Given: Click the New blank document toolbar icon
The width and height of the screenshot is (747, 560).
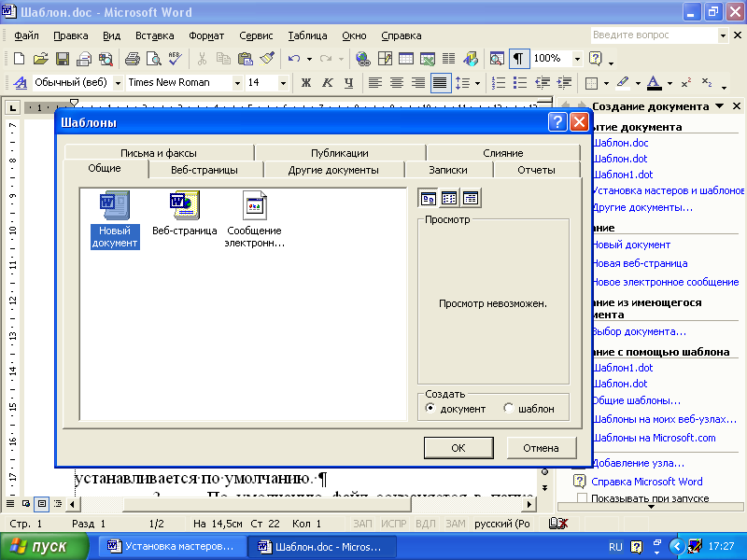Looking at the screenshot, I should pyautogui.click(x=19, y=59).
